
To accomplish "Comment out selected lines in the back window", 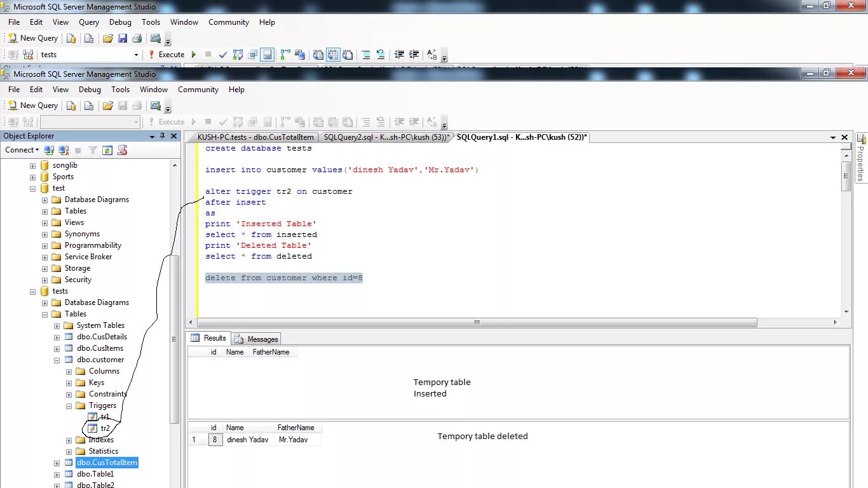I will [366, 55].
